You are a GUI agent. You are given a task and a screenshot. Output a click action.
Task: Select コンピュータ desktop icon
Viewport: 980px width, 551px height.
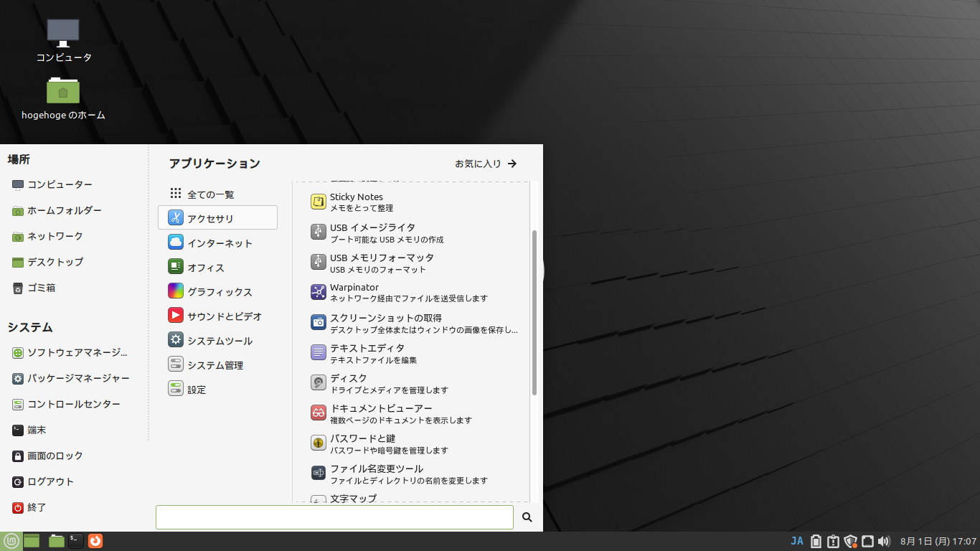(x=64, y=40)
